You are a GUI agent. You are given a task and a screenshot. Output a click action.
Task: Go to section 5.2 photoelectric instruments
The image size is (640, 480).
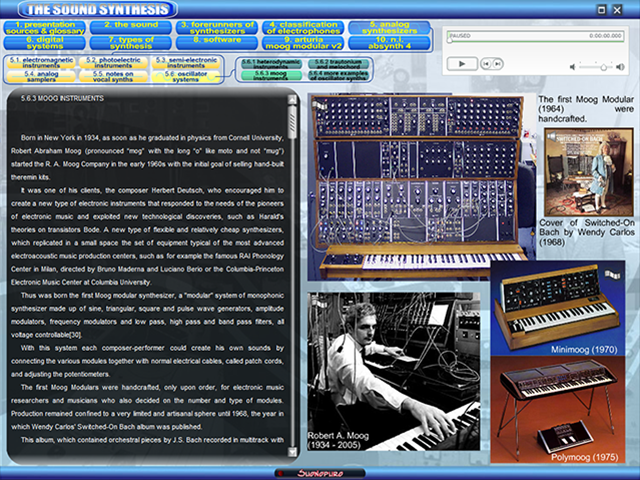[113, 62]
